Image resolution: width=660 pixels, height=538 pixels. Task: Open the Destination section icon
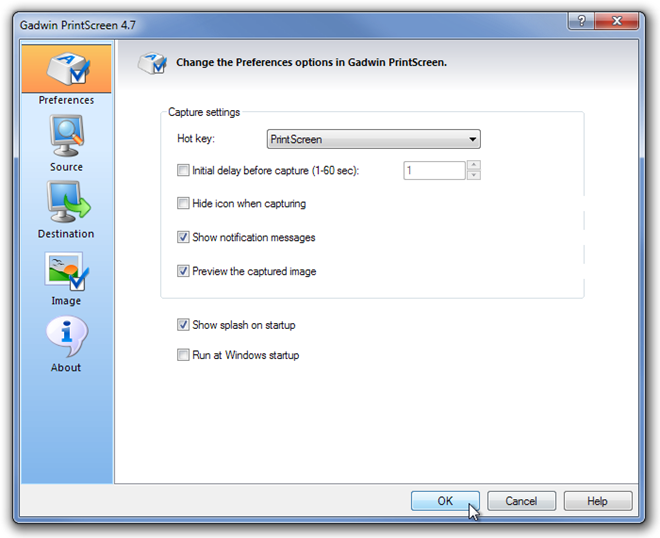coord(67,202)
